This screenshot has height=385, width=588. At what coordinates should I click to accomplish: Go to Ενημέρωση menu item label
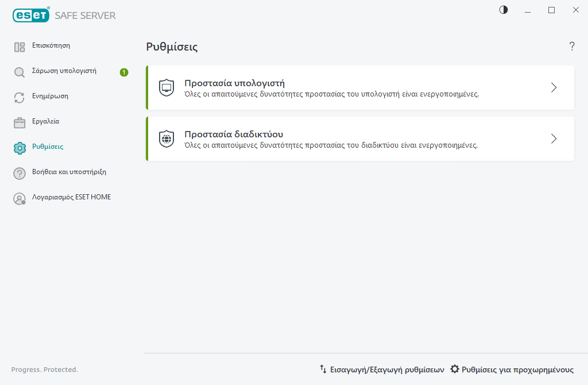(50, 97)
